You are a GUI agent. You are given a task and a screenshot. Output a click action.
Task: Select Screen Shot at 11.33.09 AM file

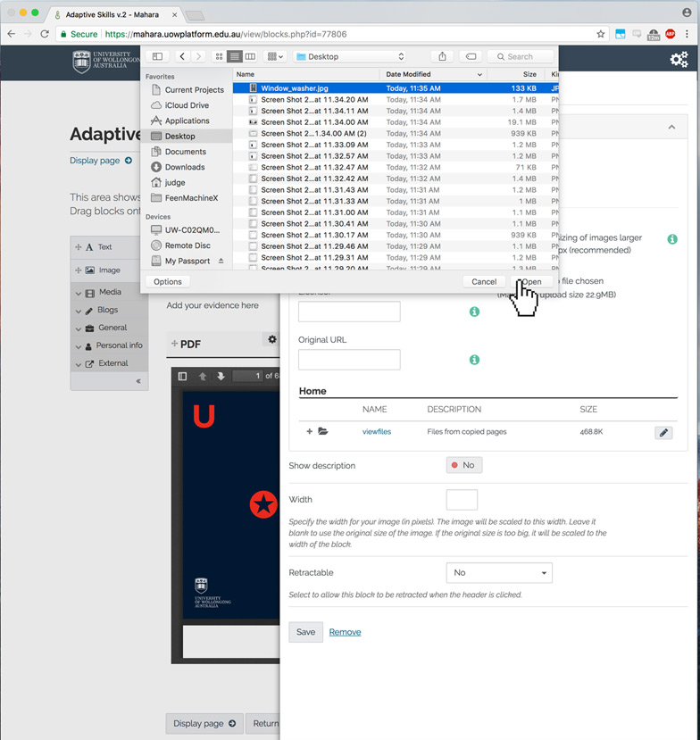tap(396, 145)
